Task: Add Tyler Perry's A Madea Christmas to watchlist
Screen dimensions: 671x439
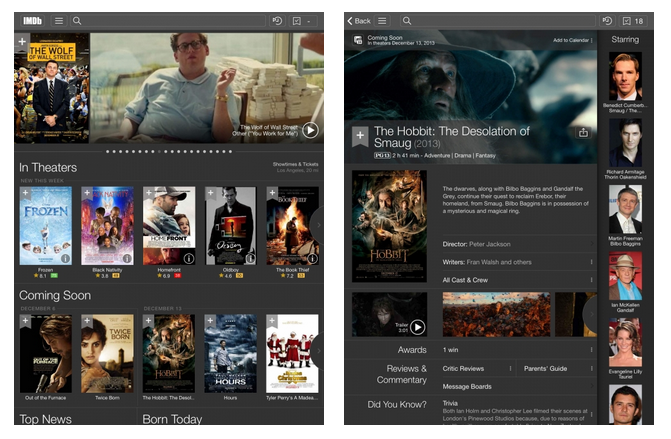Action: pos(272,321)
